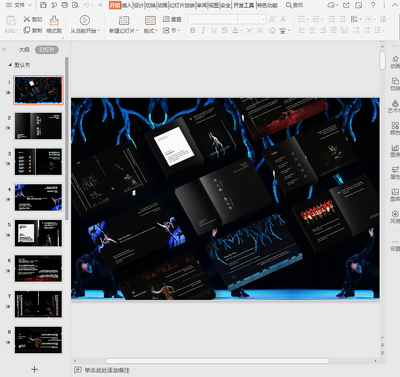Viewport: 400px width, 377px height.
Task: Select the Format Painter (格式刷) brush
Action: click(54, 20)
